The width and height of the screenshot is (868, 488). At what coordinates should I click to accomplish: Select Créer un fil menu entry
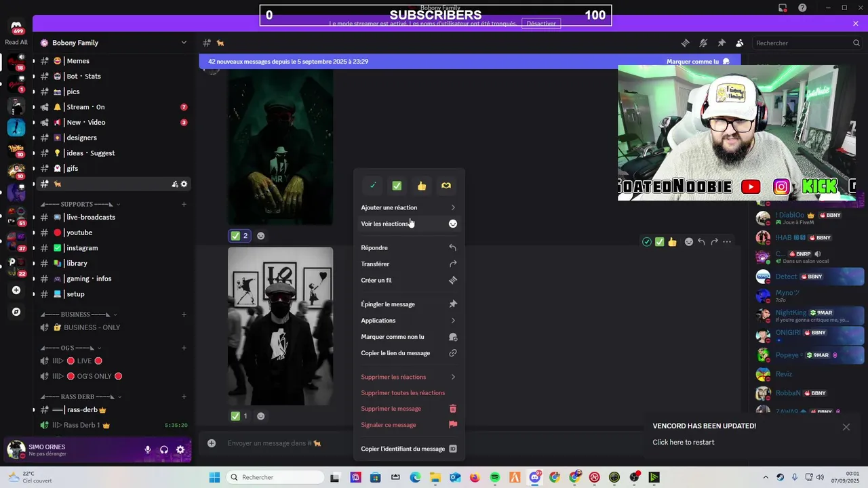coord(408,280)
